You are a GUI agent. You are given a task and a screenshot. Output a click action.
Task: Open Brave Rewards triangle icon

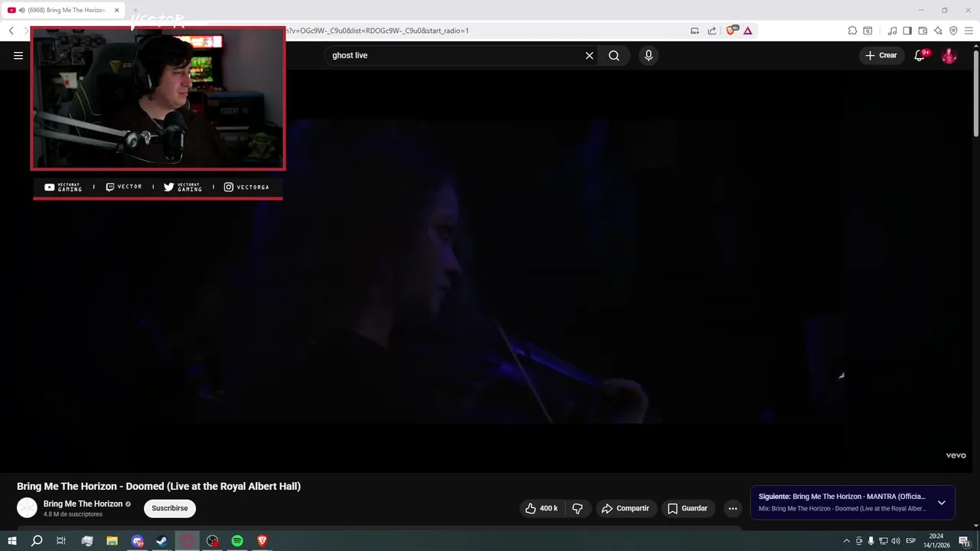coord(747,31)
